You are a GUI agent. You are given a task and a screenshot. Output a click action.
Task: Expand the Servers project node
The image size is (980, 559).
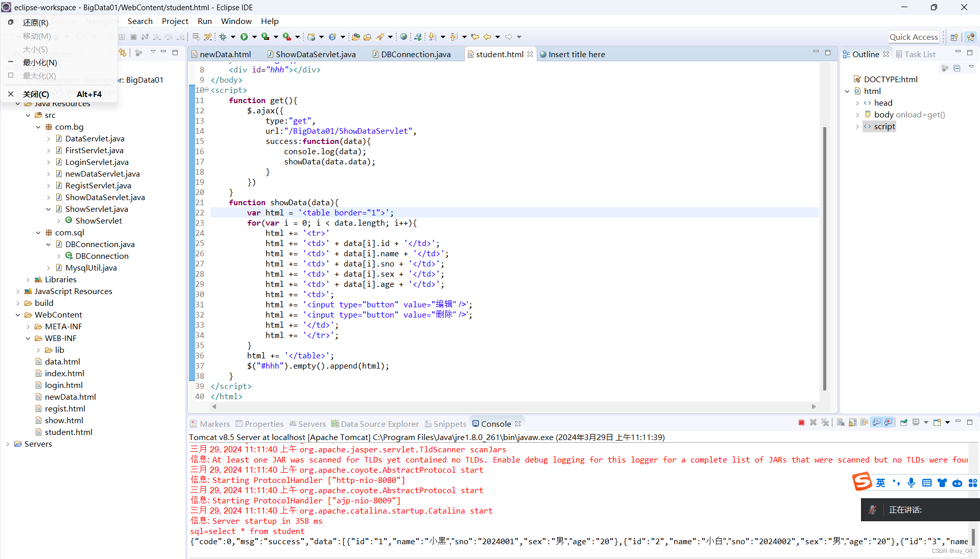[8, 444]
